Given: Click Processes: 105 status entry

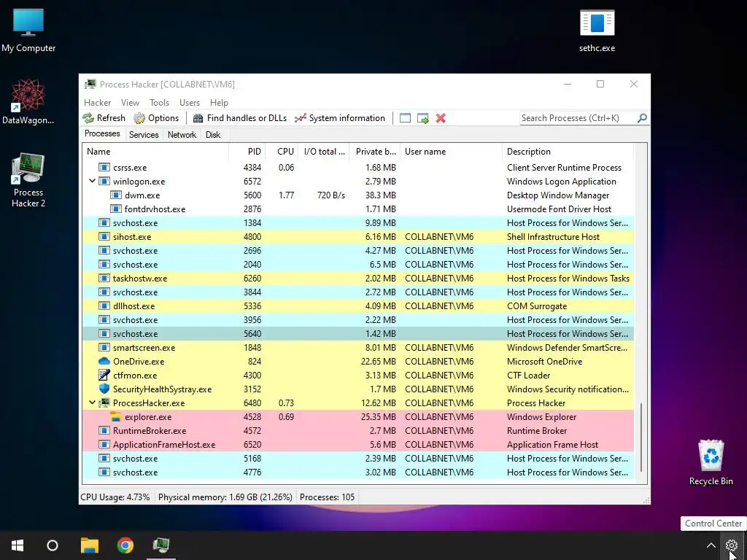Looking at the screenshot, I should (x=328, y=497).
